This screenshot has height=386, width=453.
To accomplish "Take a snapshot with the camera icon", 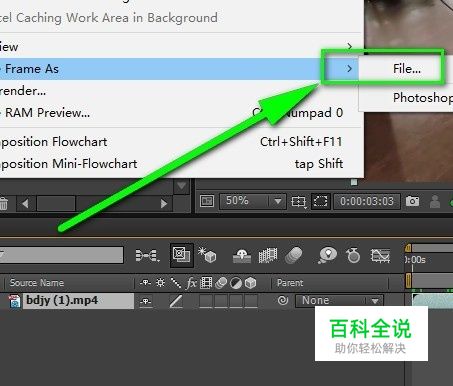I will click(x=412, y=201).
